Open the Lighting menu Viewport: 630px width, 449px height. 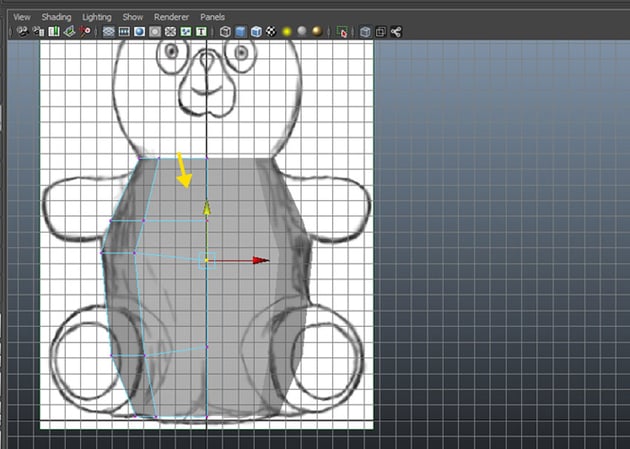[97, 17]
